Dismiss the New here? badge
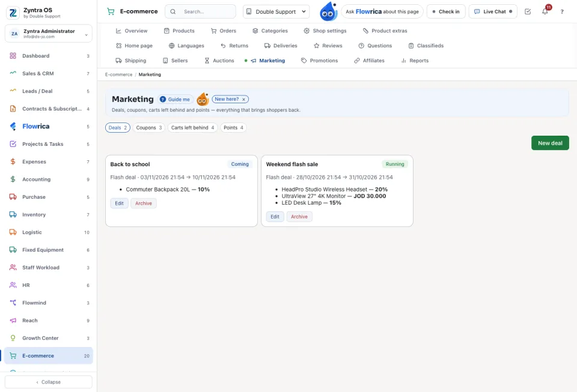 (243, 99)
